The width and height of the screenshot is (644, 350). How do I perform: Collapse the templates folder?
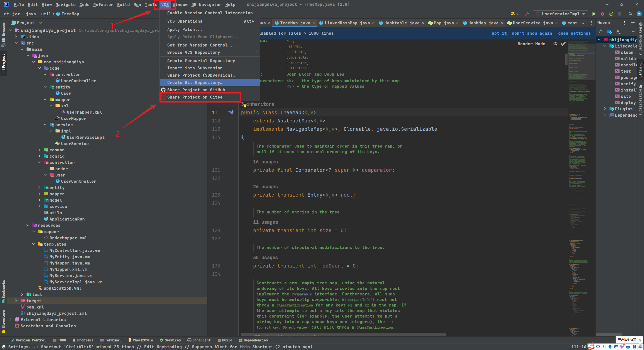pyautogui.click(x=34, y=244)
